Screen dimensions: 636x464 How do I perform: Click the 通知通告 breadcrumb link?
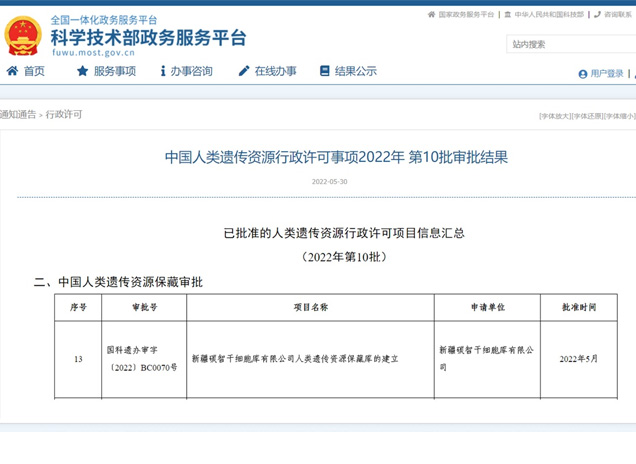(x=18, y=114)
